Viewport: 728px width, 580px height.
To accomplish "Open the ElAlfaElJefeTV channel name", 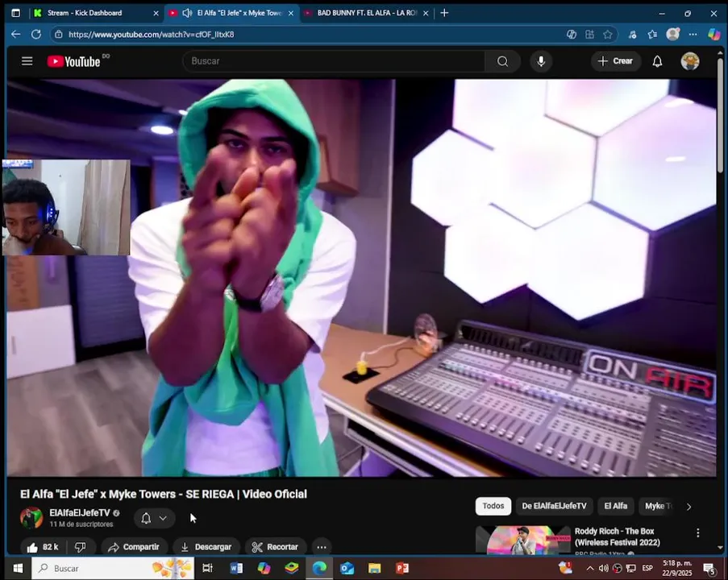I will 80,512.
